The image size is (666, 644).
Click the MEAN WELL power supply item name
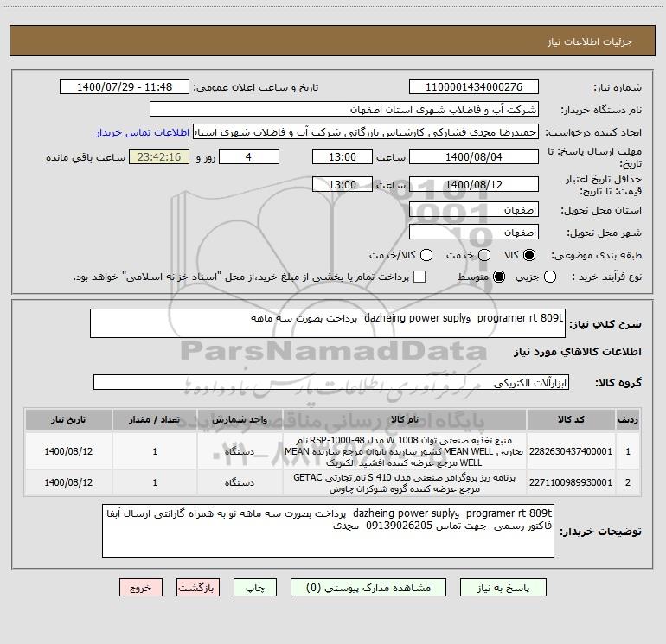(405, 451)
